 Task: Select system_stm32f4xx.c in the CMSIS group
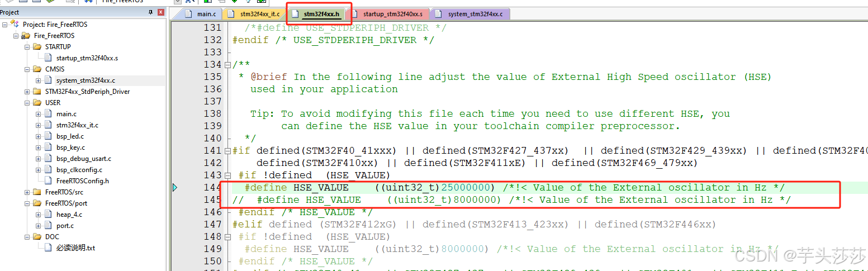(x=86, y=80)
